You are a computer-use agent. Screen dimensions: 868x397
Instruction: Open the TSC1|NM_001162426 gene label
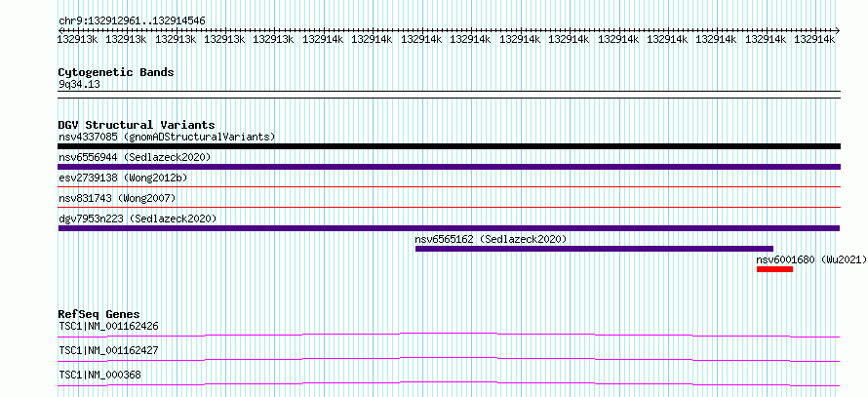(108, 326)
